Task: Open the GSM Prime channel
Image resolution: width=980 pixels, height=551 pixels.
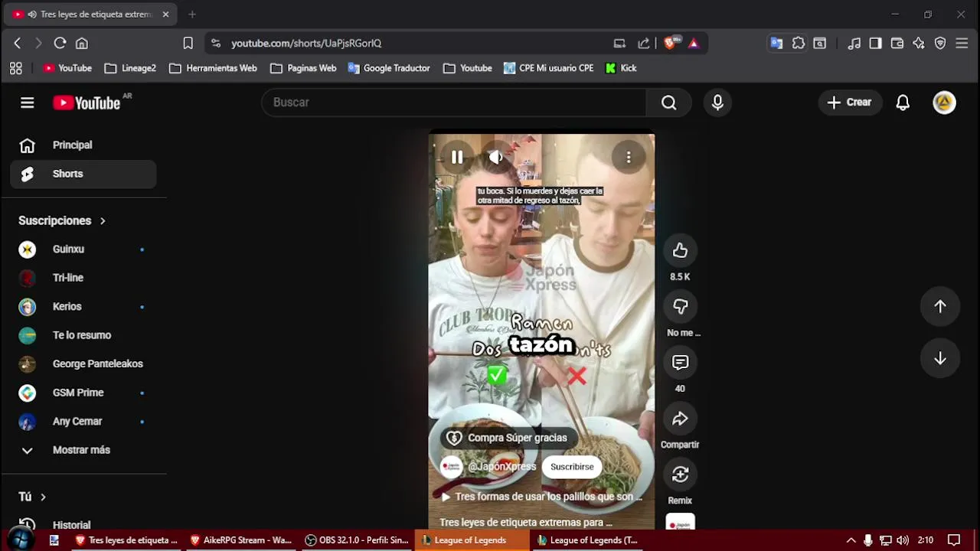Action: 83,393
